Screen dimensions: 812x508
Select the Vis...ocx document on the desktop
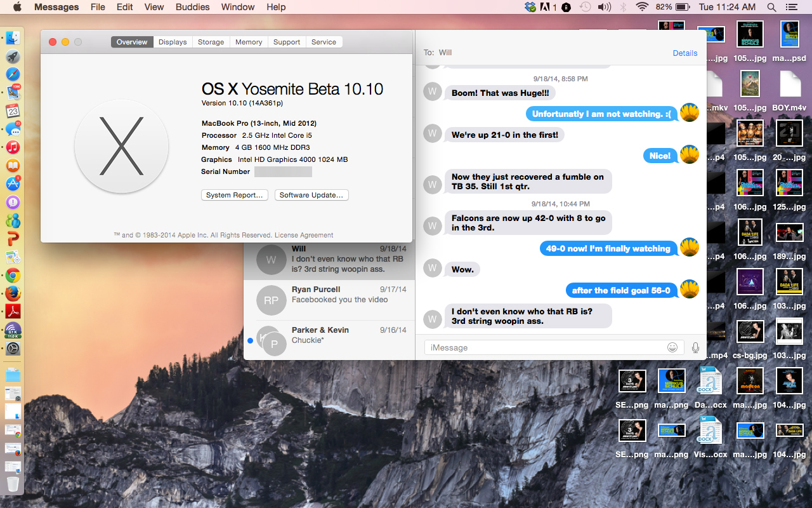pyautogui.click(x=711, y=438)
